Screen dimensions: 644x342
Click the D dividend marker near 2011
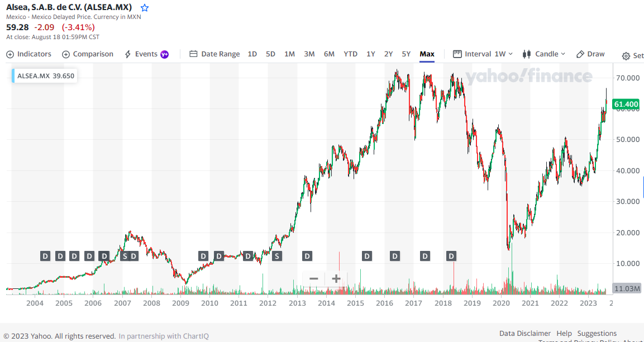pyautogui.click(x=247, y=256)
